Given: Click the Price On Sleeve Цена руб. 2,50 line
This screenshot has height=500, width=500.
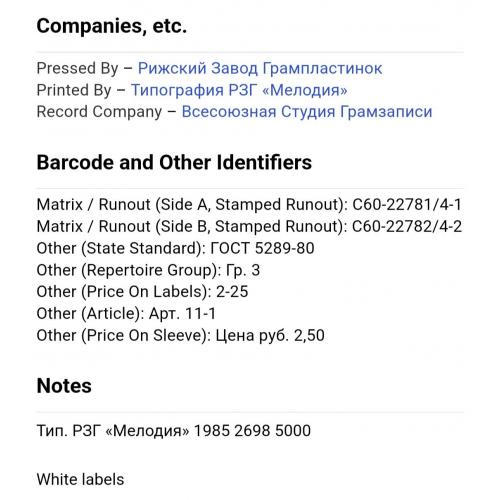Looking at the screenshot, I should (x=180, y=335).
